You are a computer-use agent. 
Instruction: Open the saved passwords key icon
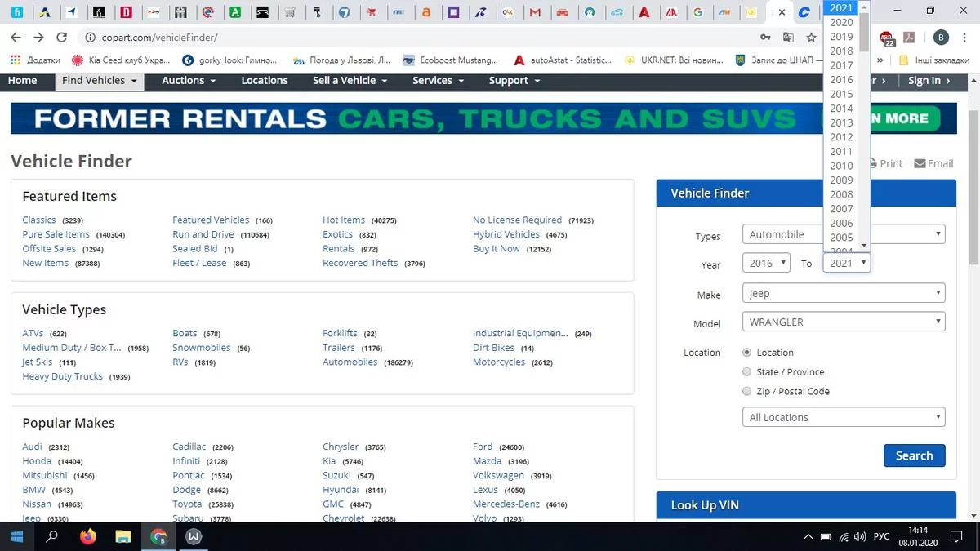765,38
